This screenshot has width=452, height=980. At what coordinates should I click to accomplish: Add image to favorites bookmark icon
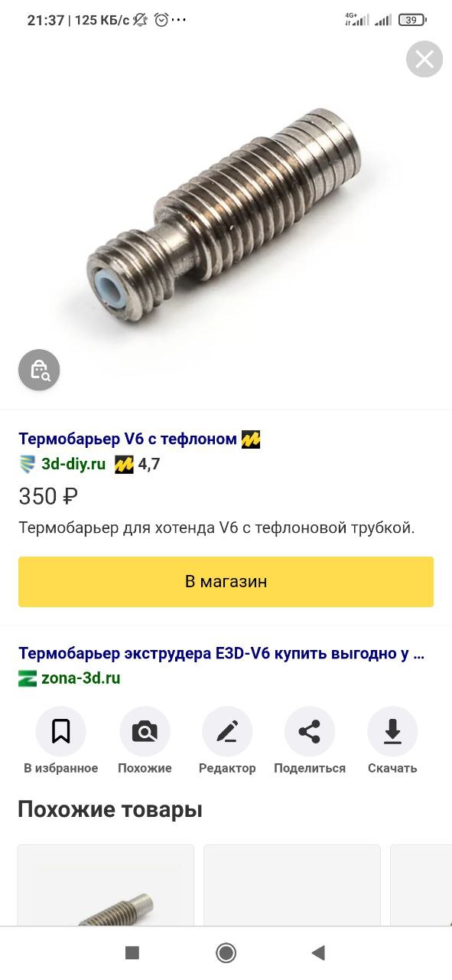61,732
